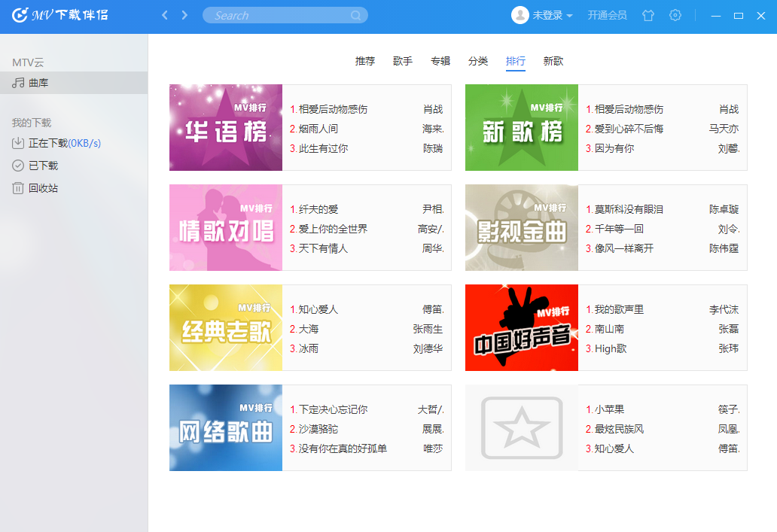Click the user avatar icon

pyautogui.click(x=520, y=15)
